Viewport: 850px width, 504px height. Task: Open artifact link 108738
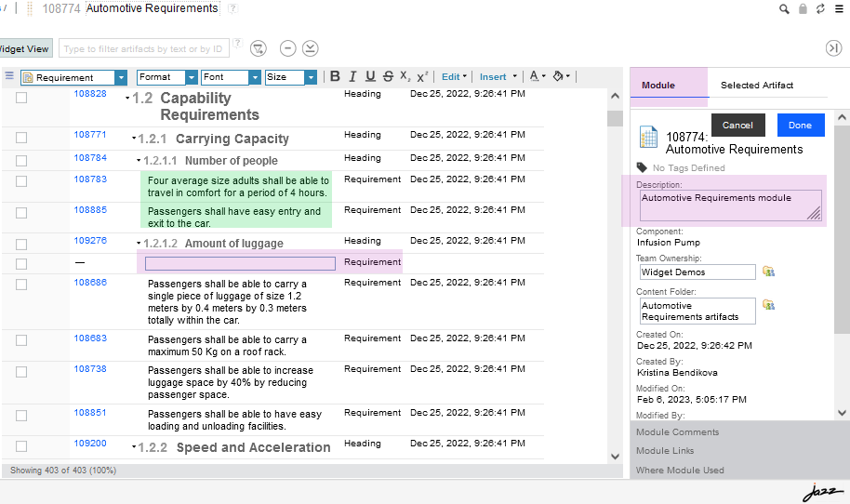click(90, 369)
